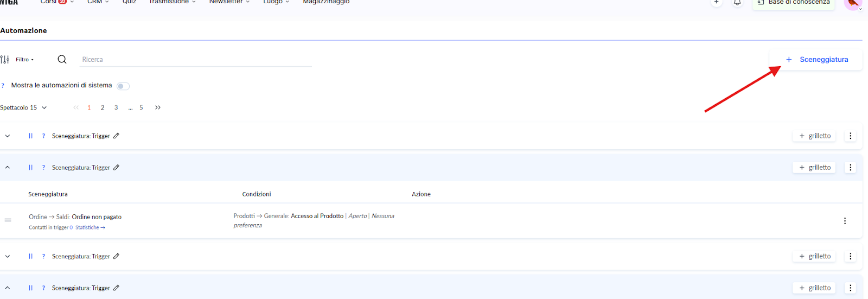The image size is (868, 299).
Task: Click Accesso al Prodotto condition text
Action: tap(317, 216)
